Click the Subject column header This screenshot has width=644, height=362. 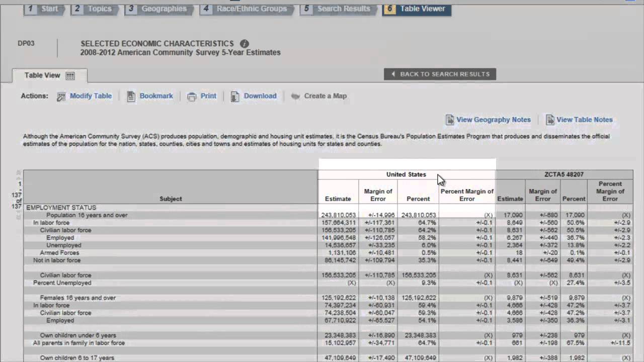(171, 199)
